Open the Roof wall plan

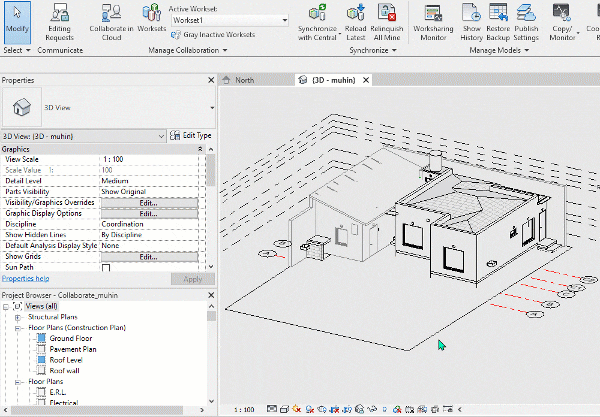coord(64,371)
